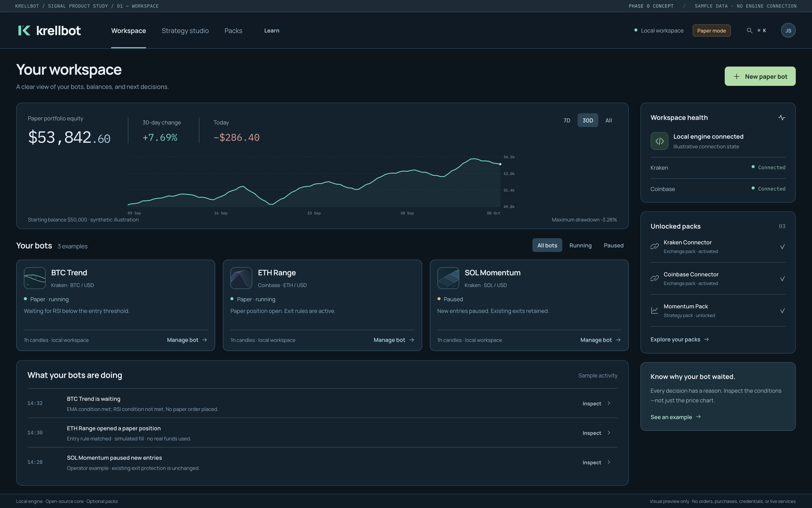
Task: Click the Unlocked packs 03 count
Action: 782,226
